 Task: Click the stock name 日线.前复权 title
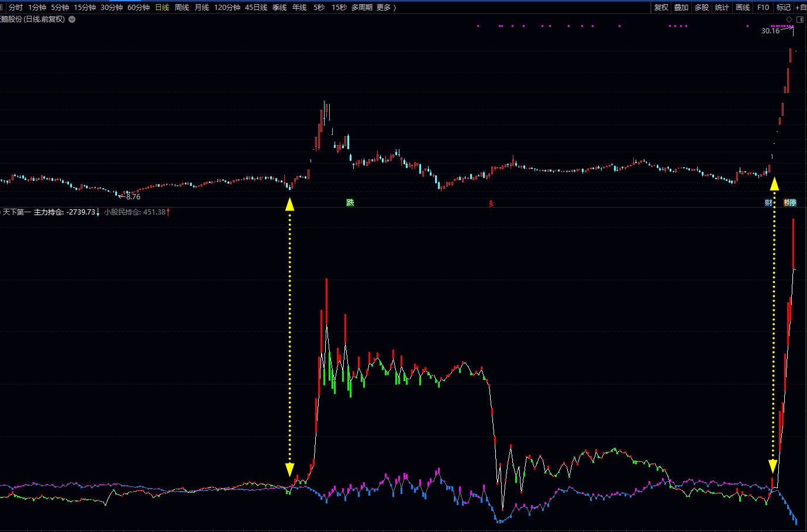(33, 19)
